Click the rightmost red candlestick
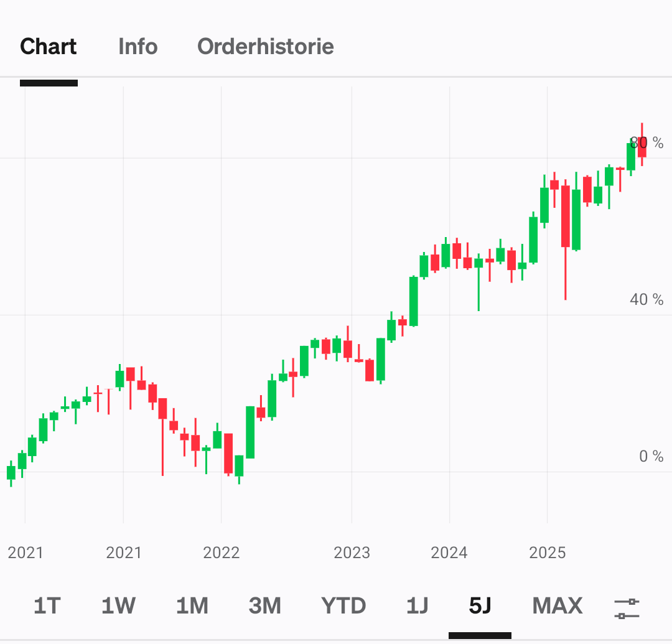Image resolution: width=672 pixels, height=644 pixels. (642, 147)
